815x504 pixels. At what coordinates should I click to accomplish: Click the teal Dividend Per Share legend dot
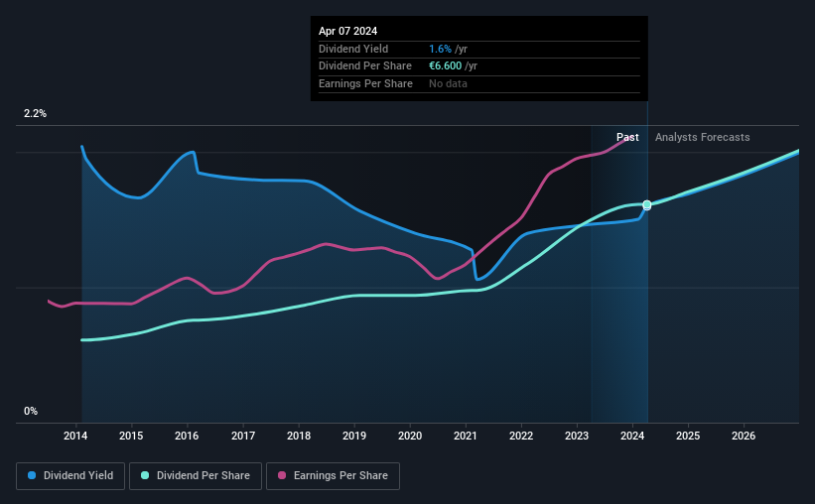(x=145, y=475)
